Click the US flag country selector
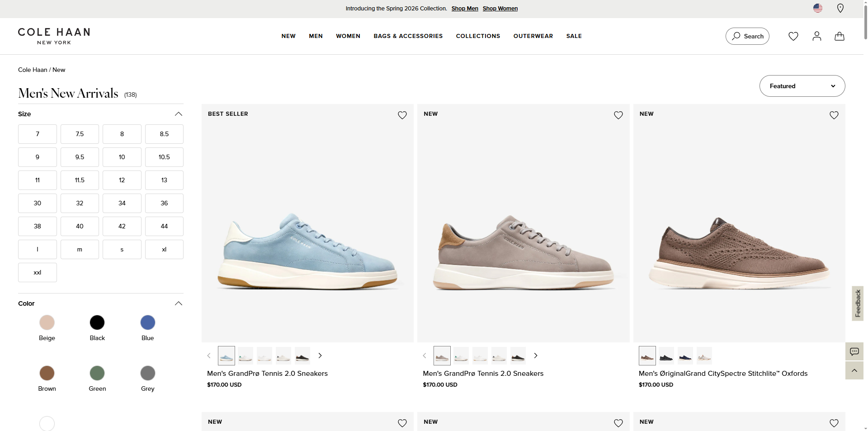This screenshot has width=868, height=431. coord(818,8)
